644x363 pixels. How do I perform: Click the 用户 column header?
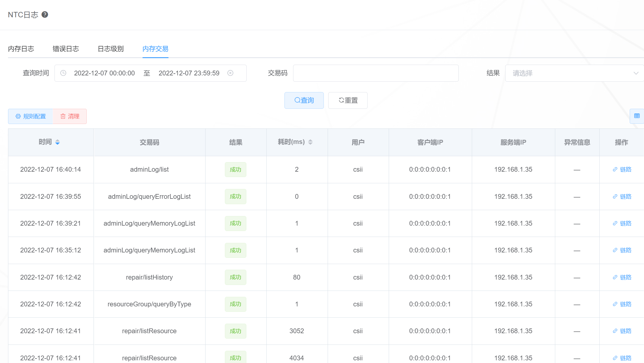point(358,142)
